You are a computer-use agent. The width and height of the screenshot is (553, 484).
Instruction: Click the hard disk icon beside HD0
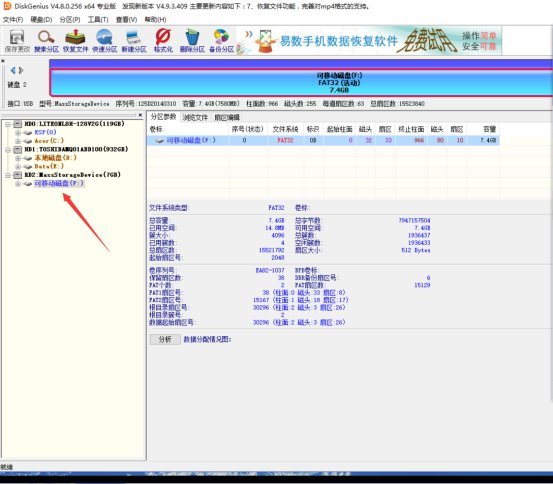[x=17, y=124]
